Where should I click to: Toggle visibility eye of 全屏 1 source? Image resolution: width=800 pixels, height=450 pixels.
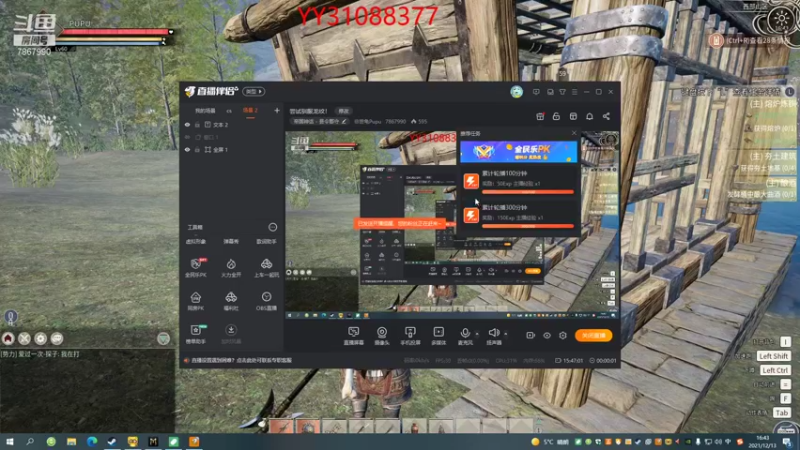coord(187,149)
